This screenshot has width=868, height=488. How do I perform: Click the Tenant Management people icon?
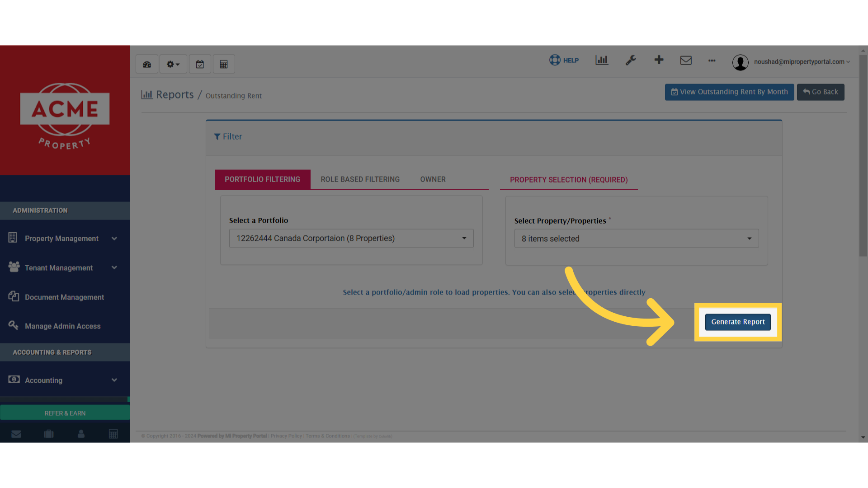[14, 267]
